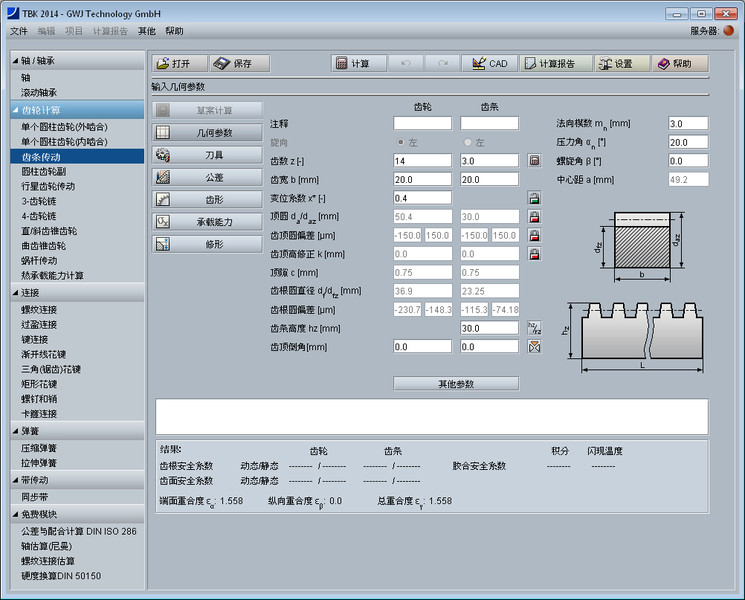The height and width of the screenshot is (600, 745).
Task: Toggle the lock for 顶圆 da/daz
Action: pos(534,217)
